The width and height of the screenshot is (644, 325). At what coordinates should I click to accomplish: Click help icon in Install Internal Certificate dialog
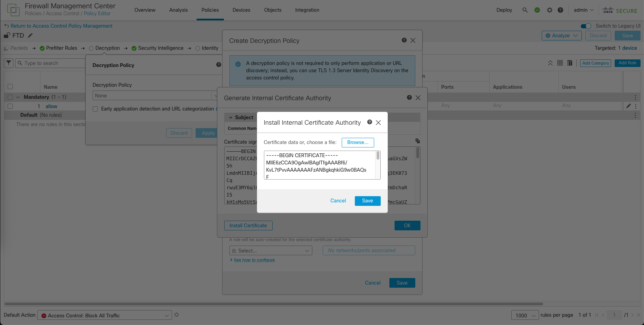click(369, 122)
